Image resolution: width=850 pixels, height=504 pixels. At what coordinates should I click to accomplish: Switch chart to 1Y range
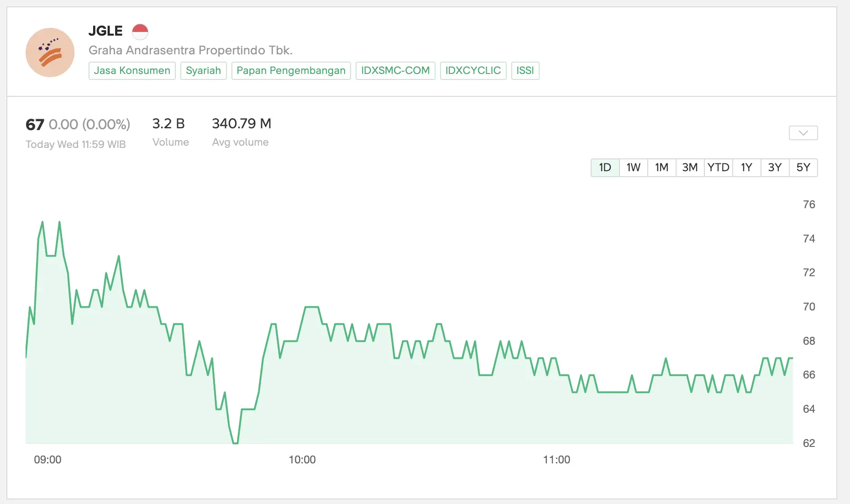click(746, 168)
